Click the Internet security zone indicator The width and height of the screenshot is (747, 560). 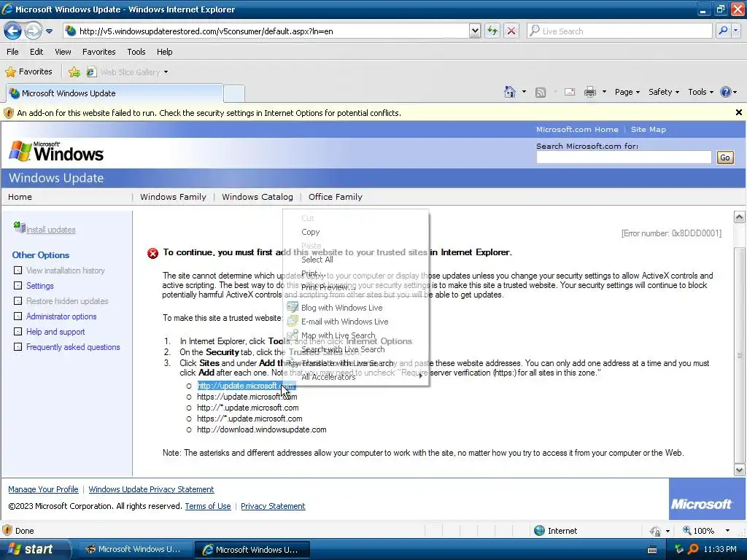(x=555, y=531)
